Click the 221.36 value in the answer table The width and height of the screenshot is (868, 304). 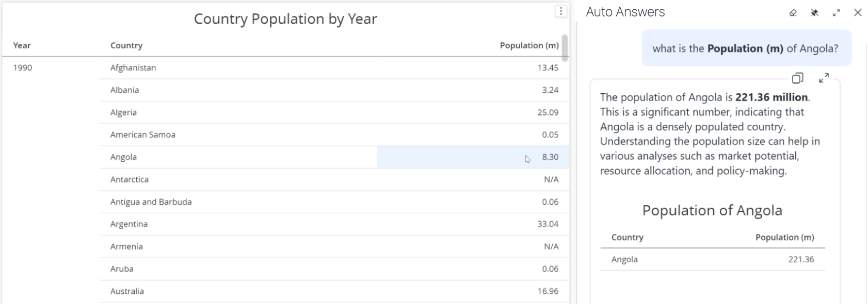pyautogui.click(x=801, y=260)
